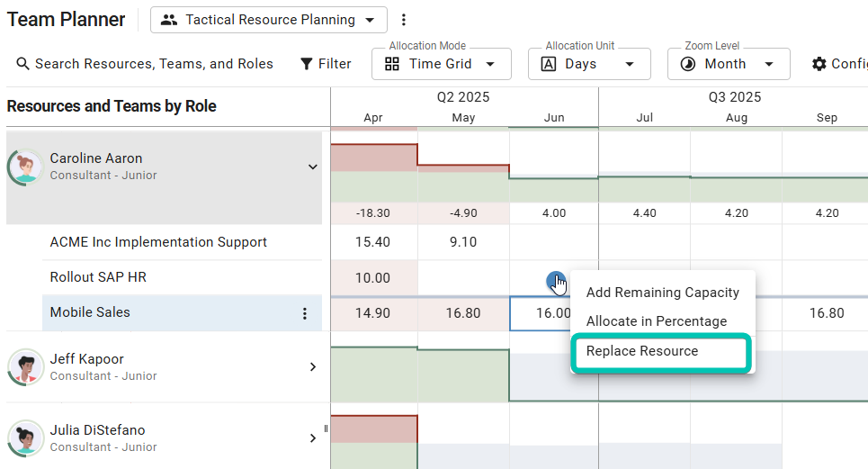Click the 4.00 June value for Caroline Aaron

[x=554, y=213]
